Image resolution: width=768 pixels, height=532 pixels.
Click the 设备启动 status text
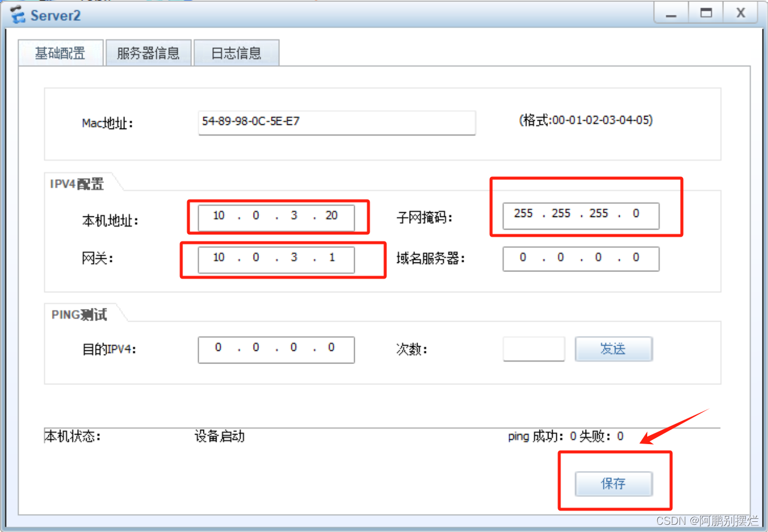click(220, 436)
